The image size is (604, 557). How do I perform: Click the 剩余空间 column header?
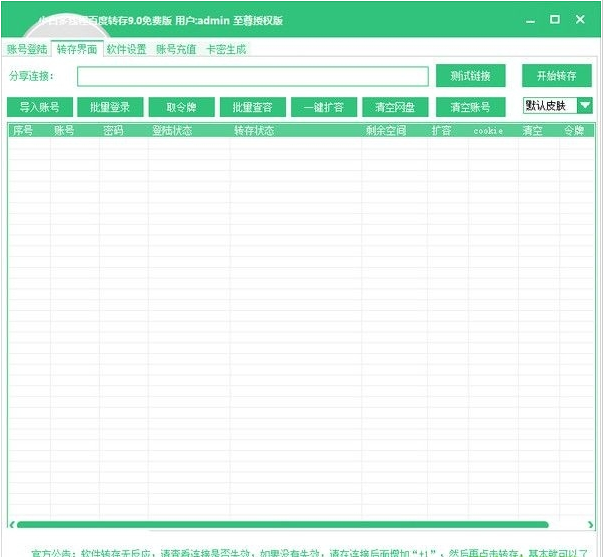(x=386, y=131)
